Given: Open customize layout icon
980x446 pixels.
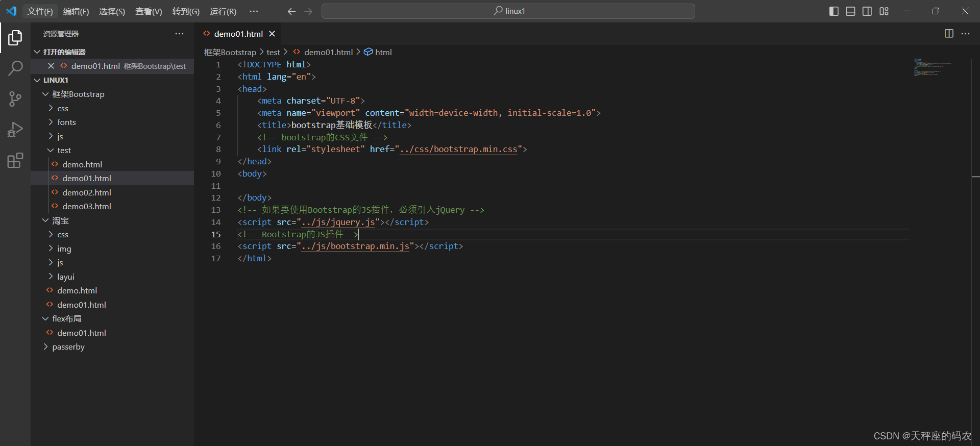Looking at the screenshot, I should (884, 11).
